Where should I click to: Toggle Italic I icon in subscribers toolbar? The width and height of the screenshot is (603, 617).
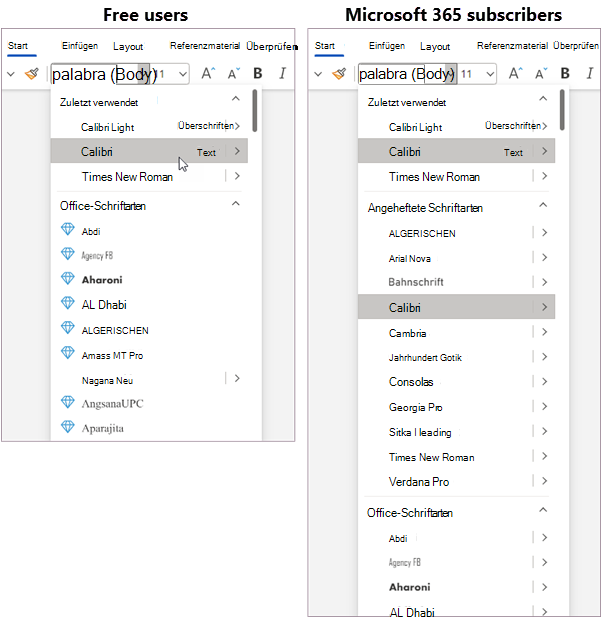pos(590,73)
